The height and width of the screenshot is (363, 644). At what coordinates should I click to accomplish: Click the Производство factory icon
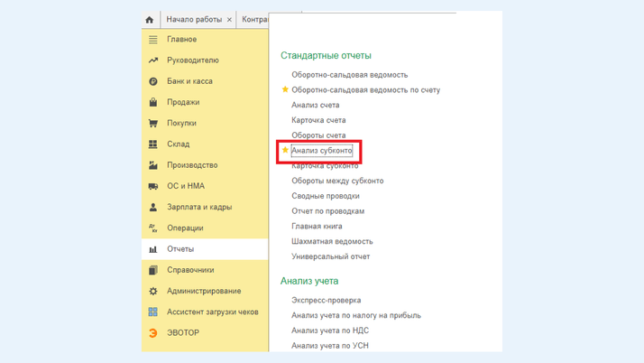152,165
